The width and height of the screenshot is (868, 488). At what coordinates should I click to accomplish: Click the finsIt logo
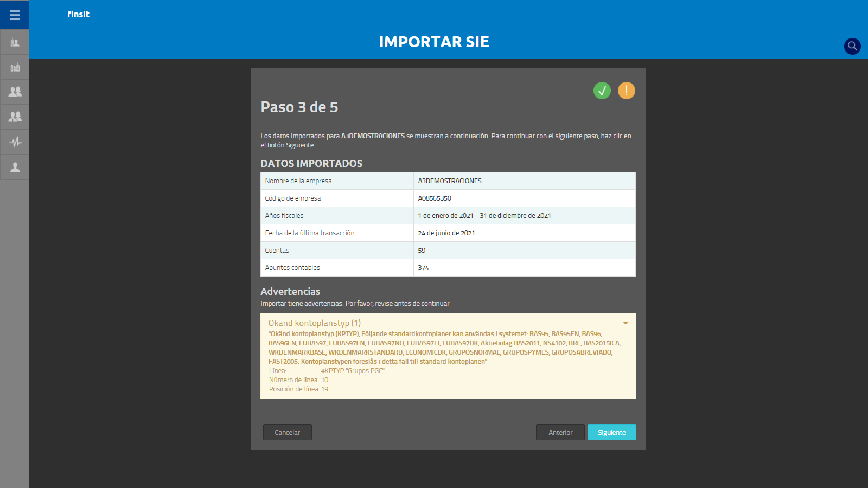click(78, 15)
